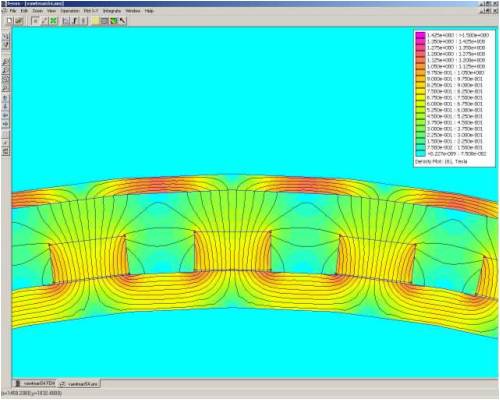Click the bottom grid icon on the left toolbar
The height and width of the screenshot is (400, 500).
tap(6, 152)
